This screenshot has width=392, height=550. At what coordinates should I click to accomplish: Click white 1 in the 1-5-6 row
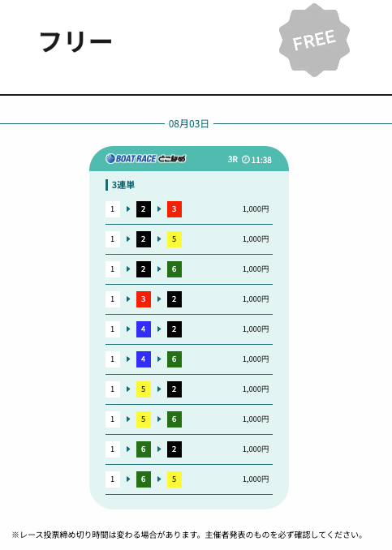point(113,419)
